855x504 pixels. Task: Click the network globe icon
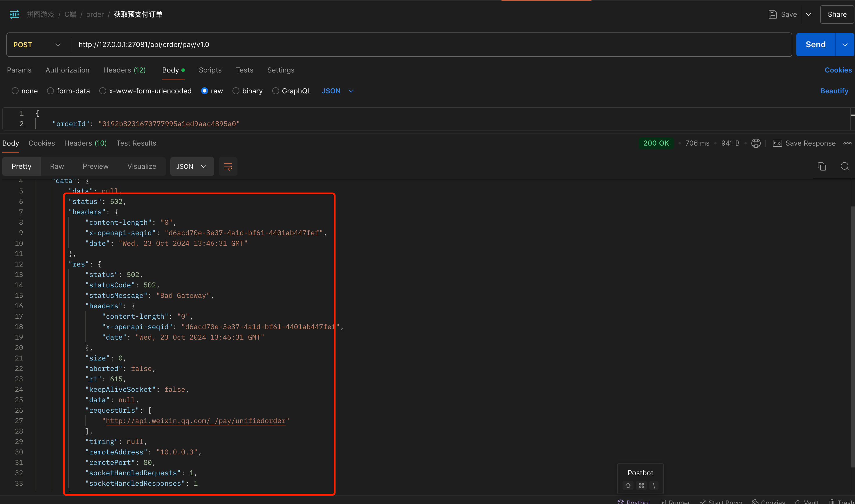tap(756, 143)
